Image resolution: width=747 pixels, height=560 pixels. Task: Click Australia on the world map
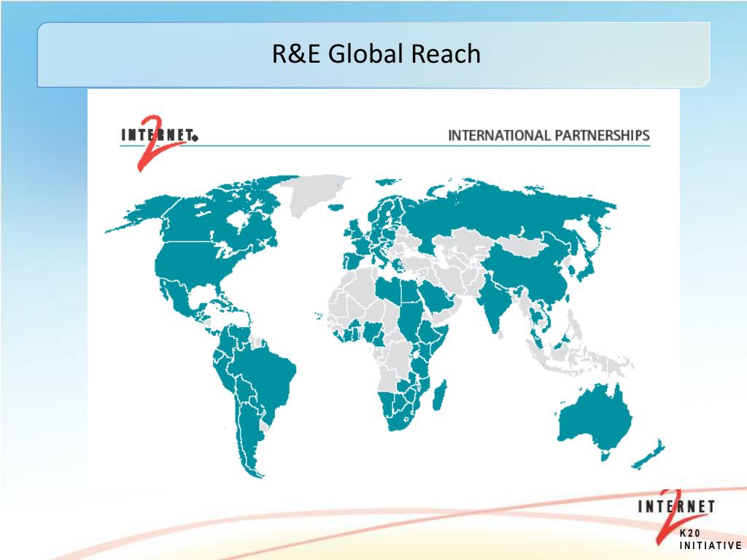click(x=595, y=422)
